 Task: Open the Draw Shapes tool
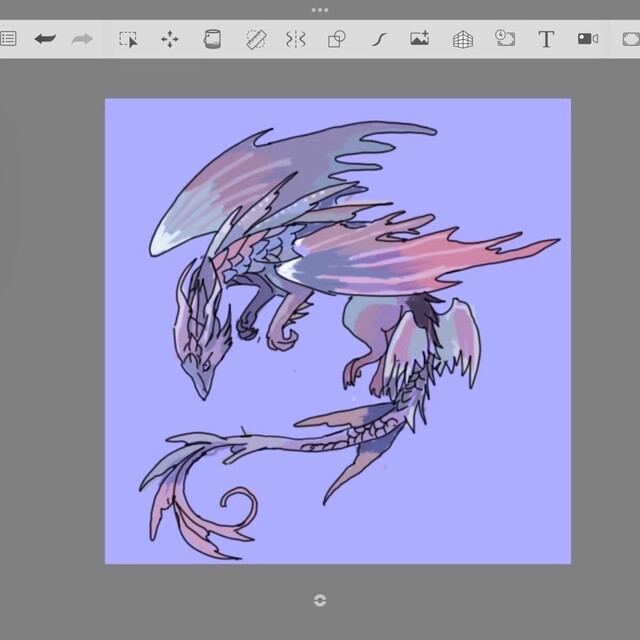[x=337, y=39]
